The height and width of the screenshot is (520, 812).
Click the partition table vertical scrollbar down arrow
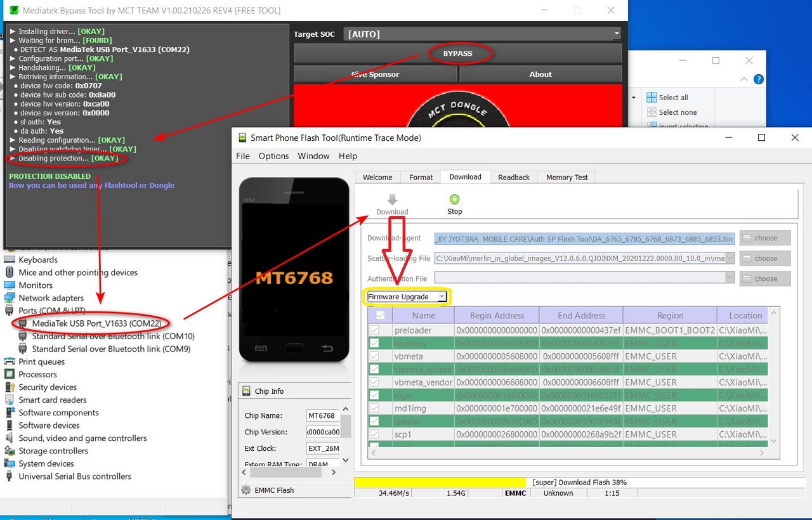[773, 440]
